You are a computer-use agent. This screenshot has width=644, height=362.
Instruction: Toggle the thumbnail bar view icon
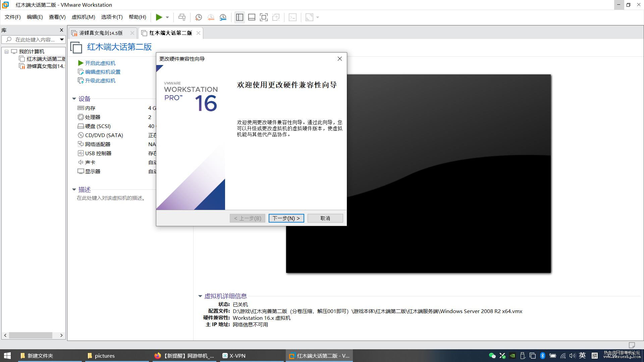click(x=252, y=17)
